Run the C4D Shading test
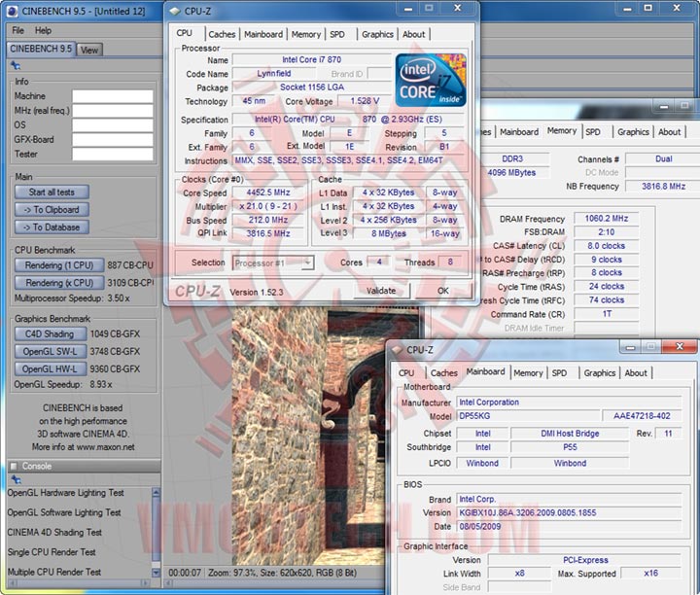This screenshot has width=700, height=595. [x=50, y=334]
